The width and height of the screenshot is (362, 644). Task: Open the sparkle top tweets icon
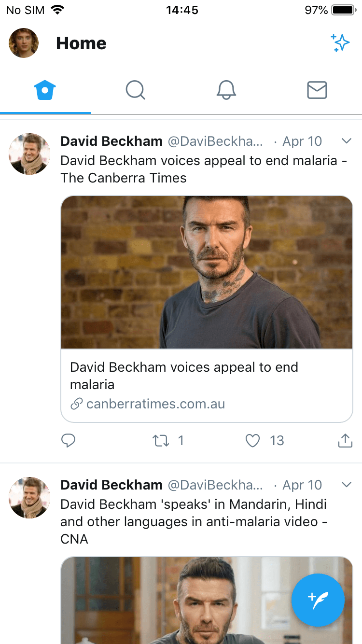(x=340, y=43)
